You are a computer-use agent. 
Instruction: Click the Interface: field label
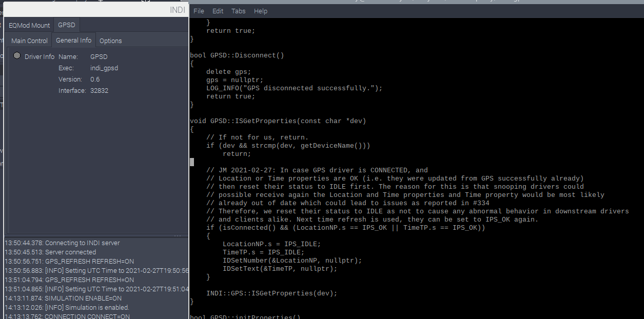click(72, 91)
